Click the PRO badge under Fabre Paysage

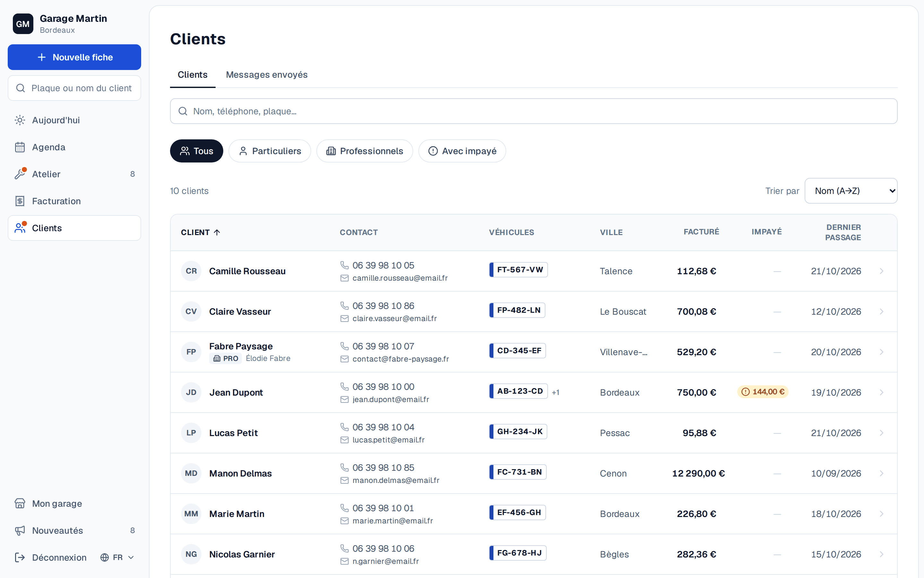226,359
